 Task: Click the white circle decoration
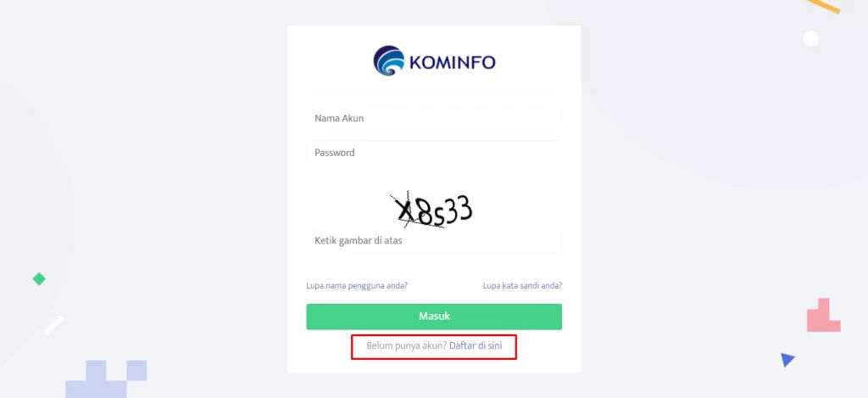click(x=811, y=39)
